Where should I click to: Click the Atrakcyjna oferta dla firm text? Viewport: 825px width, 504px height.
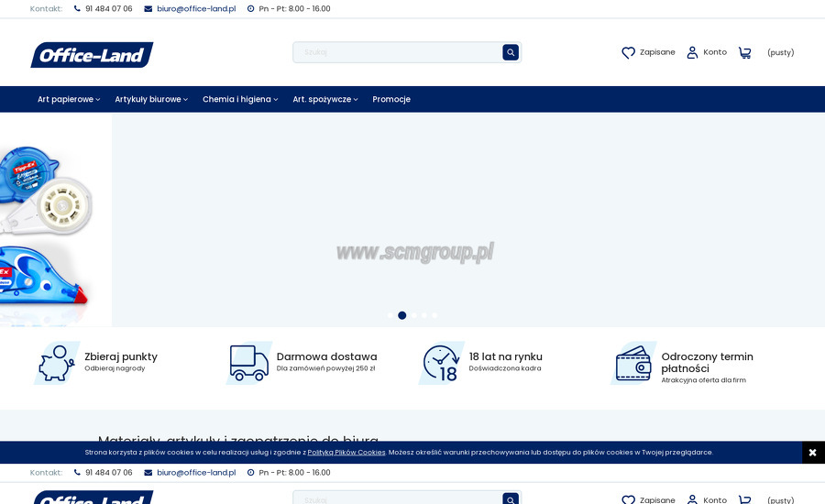tap(703, 380)
